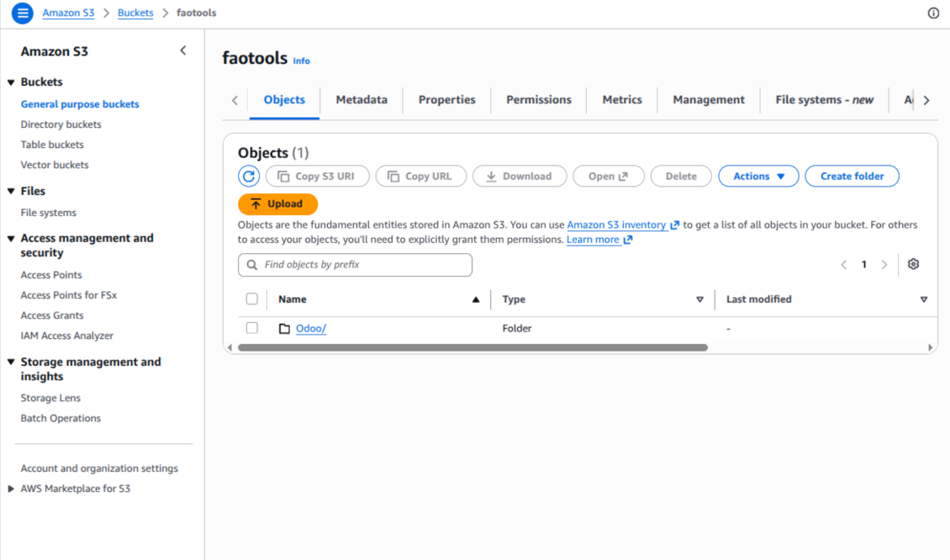Go to next page of objects
This screenshot has height=560, width=950.
point(884,265)
